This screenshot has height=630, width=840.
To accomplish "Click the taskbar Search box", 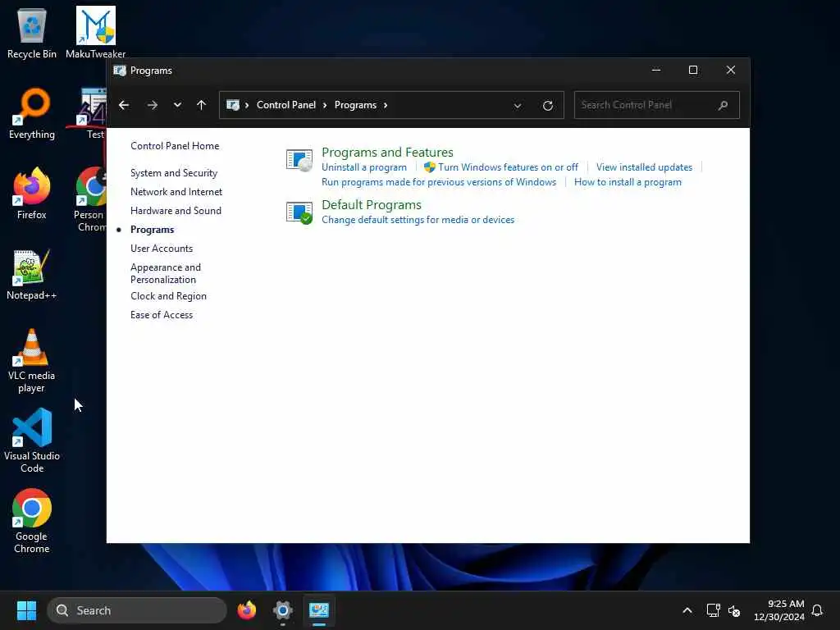I will pyautogui.click(x=137, y=610).
